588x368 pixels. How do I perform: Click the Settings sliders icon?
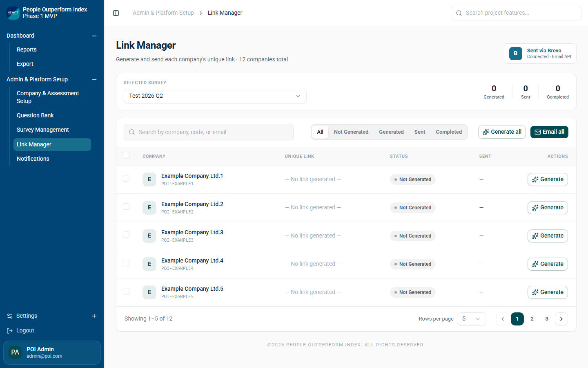(x=10, y=316)
